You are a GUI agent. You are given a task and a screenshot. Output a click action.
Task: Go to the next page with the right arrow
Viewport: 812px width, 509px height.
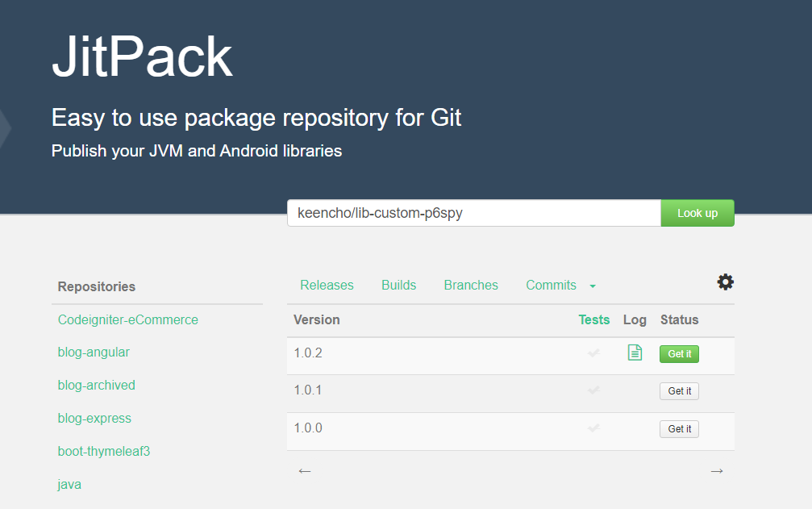click(x=717, y=470)
